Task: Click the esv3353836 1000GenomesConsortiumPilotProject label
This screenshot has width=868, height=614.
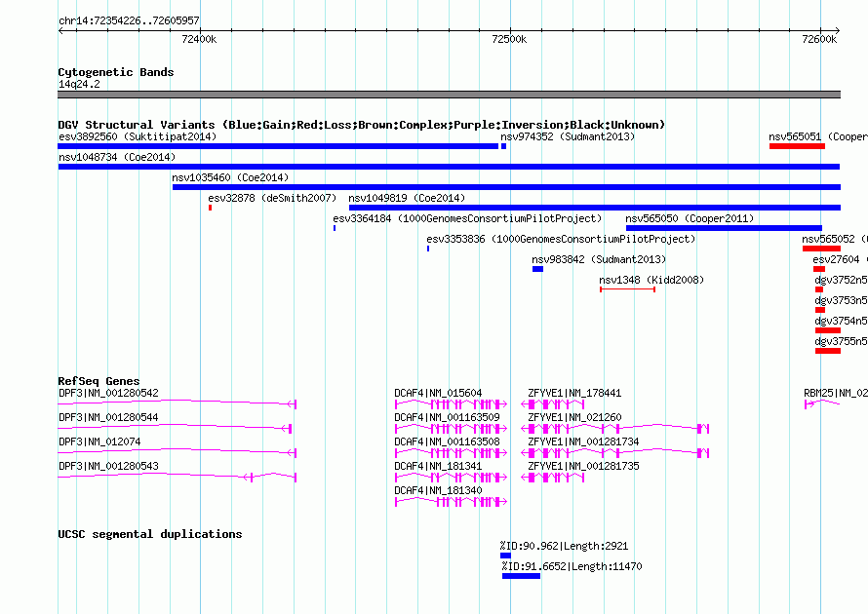Action: [560, 239]
